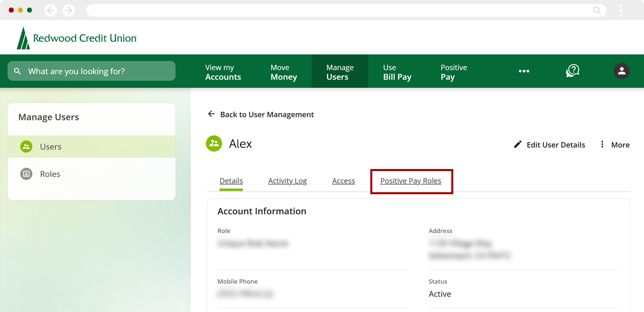644x312 pixels.
Task: Open the help chat bubble icon
Action: (573, 71)
